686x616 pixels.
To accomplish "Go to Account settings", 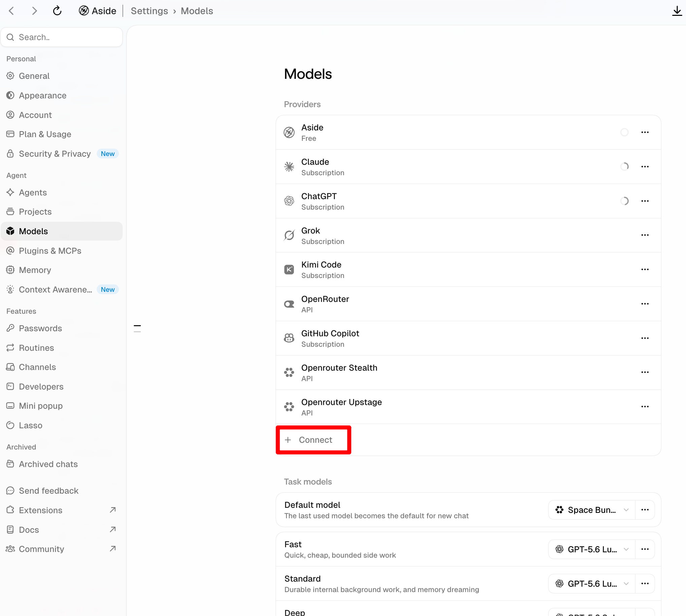I will pos(62,115).
